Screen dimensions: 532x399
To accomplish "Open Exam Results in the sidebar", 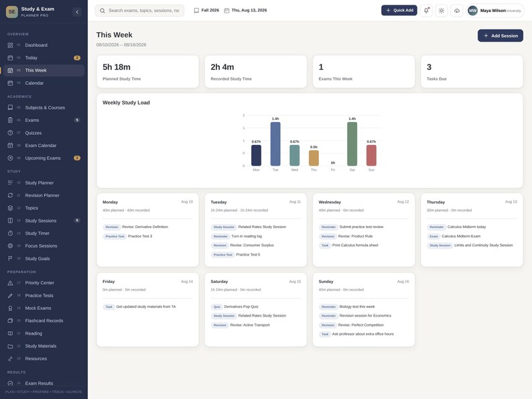I will pyautogui.click(x=44, y=383).
